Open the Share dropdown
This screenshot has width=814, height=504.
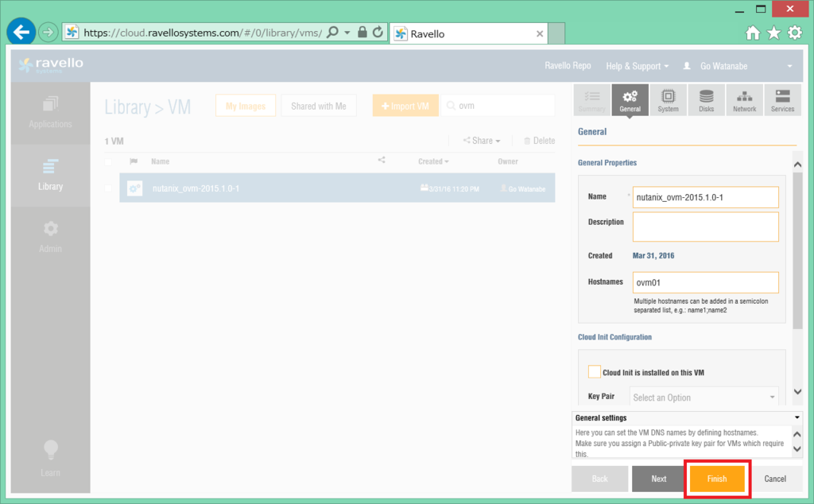click(x=482, y=141)
